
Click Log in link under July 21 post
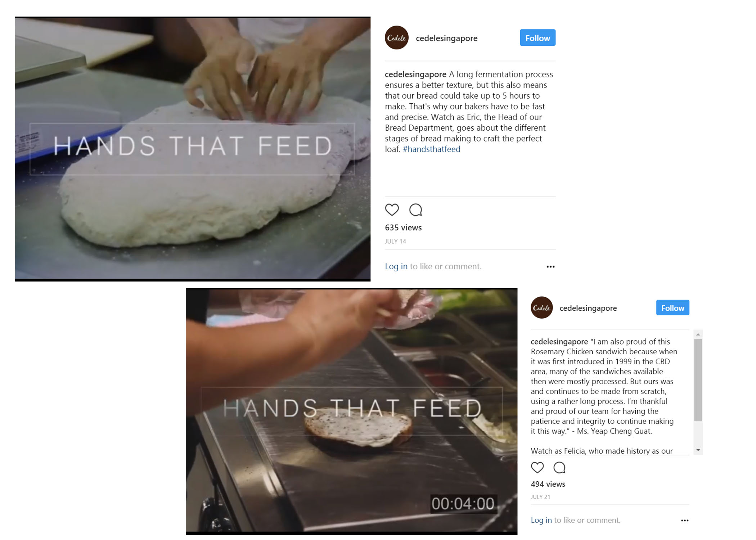click(541, 520)
